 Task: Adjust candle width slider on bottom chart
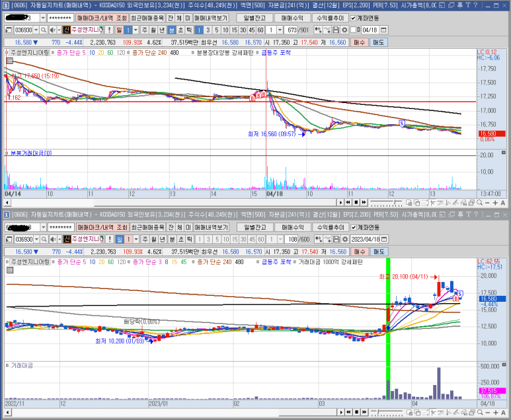click(x=387, y=413)
